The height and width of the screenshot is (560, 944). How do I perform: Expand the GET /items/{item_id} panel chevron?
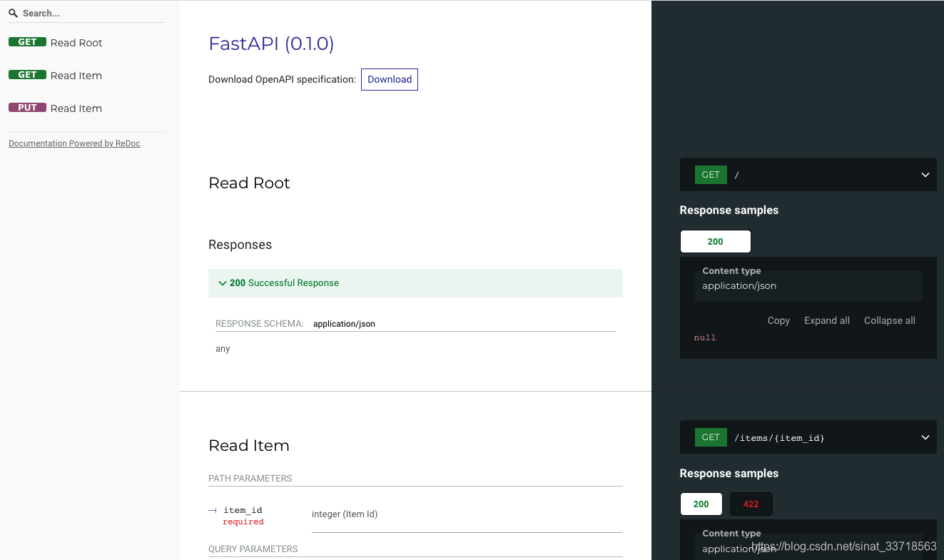(x=925, y=437)
